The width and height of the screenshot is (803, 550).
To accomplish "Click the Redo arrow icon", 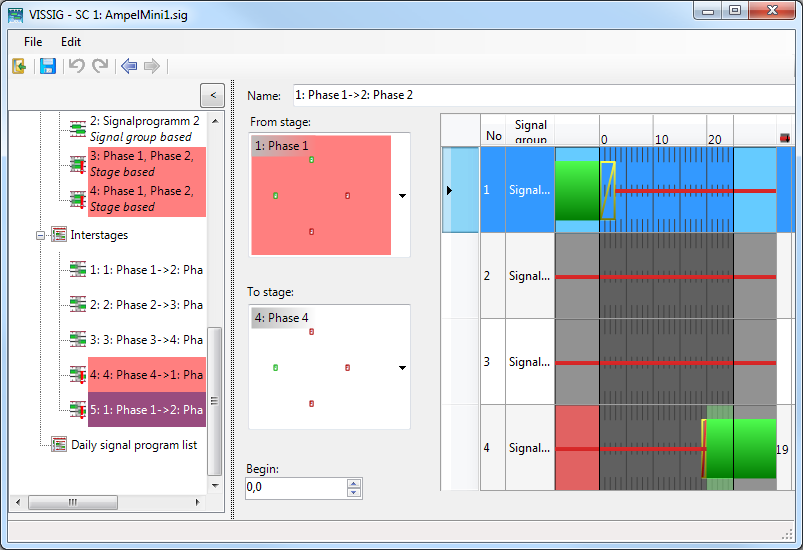I will (100, 66).
